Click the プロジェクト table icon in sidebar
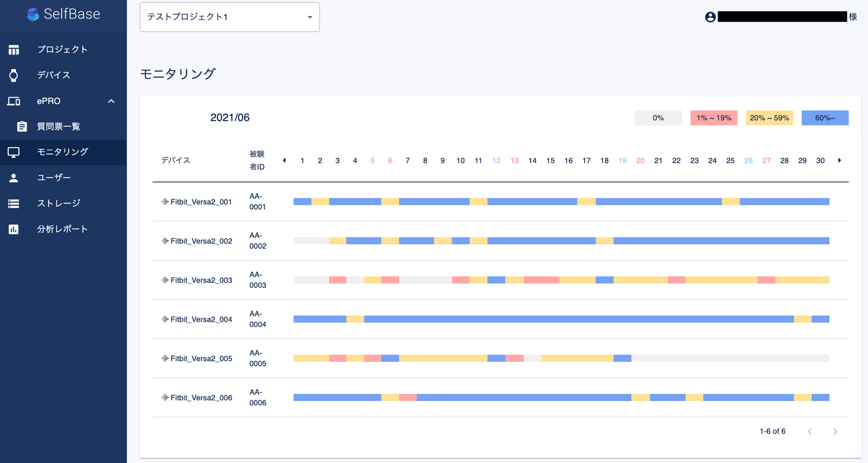 [x=14, y=50]
